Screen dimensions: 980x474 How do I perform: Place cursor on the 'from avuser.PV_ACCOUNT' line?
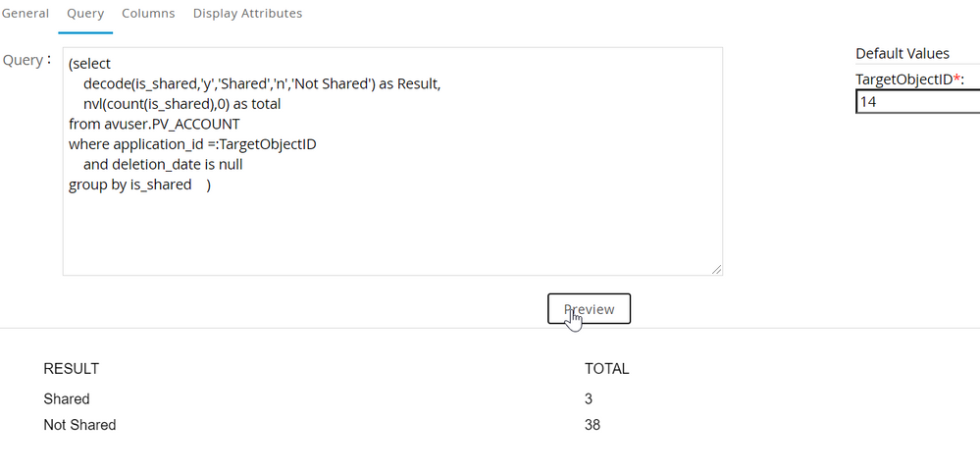(x=154, y=124)
